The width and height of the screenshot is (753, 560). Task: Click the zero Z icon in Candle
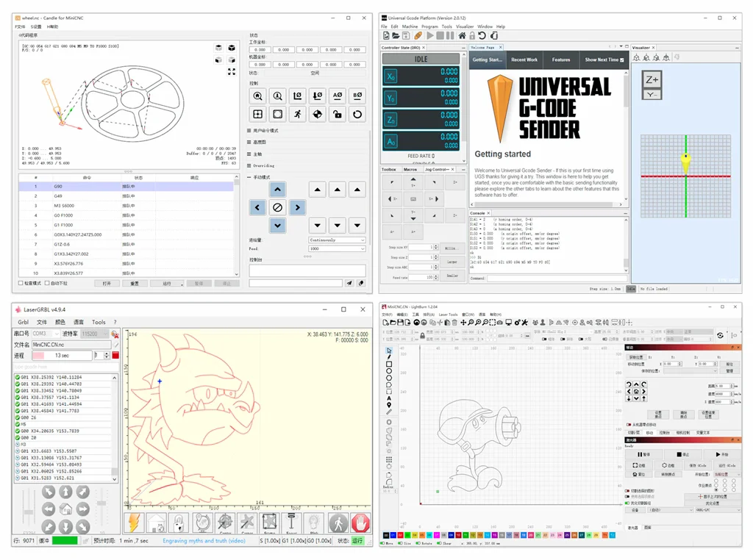[318, 96]
